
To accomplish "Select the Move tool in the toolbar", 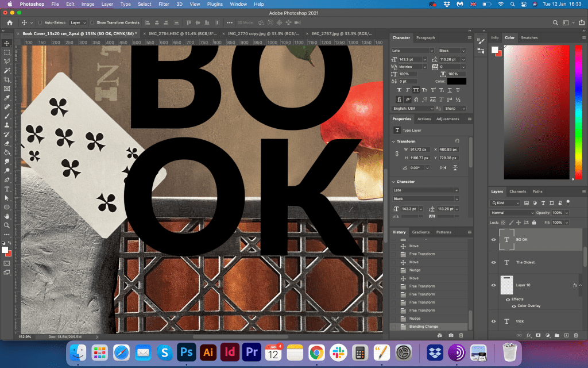I will tap(7, 43).
